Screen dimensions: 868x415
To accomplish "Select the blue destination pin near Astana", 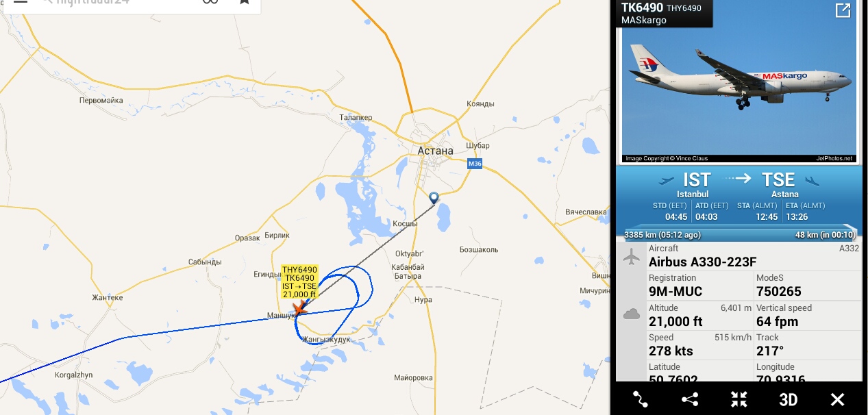I will pyautogui.click(x=434, y=199).
